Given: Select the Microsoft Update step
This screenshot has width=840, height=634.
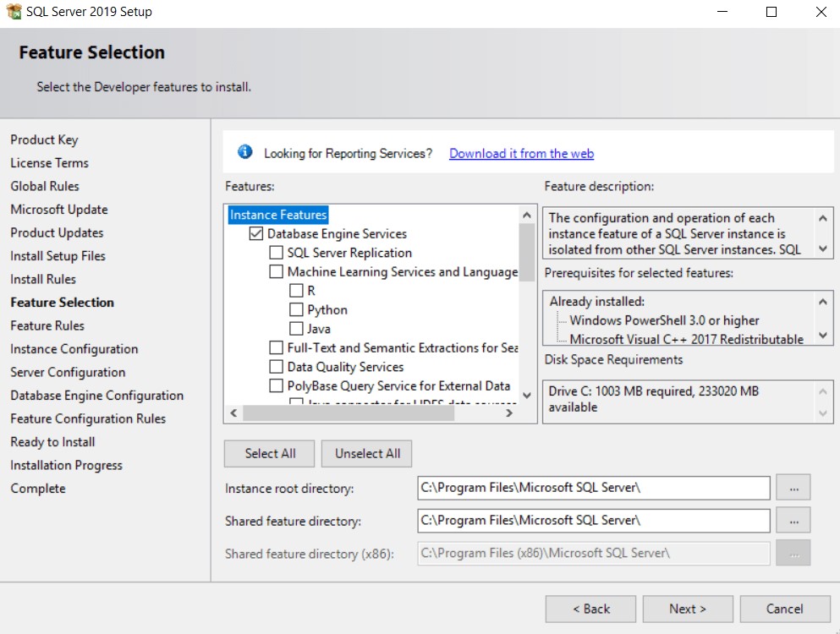Looking at the screenshot, I should click(x=59, y=210).
